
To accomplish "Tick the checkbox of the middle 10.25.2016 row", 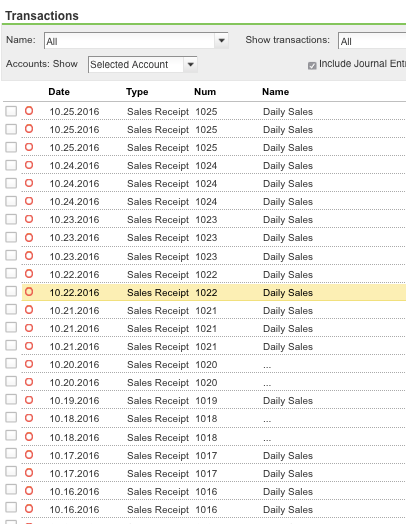I will point(11,129).
